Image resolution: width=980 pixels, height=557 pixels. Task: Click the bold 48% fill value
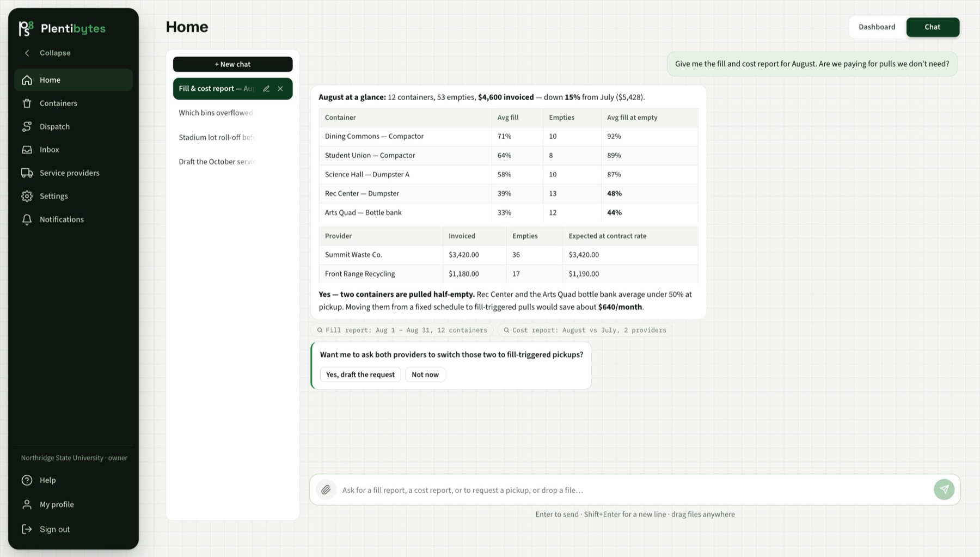[614, 194]
